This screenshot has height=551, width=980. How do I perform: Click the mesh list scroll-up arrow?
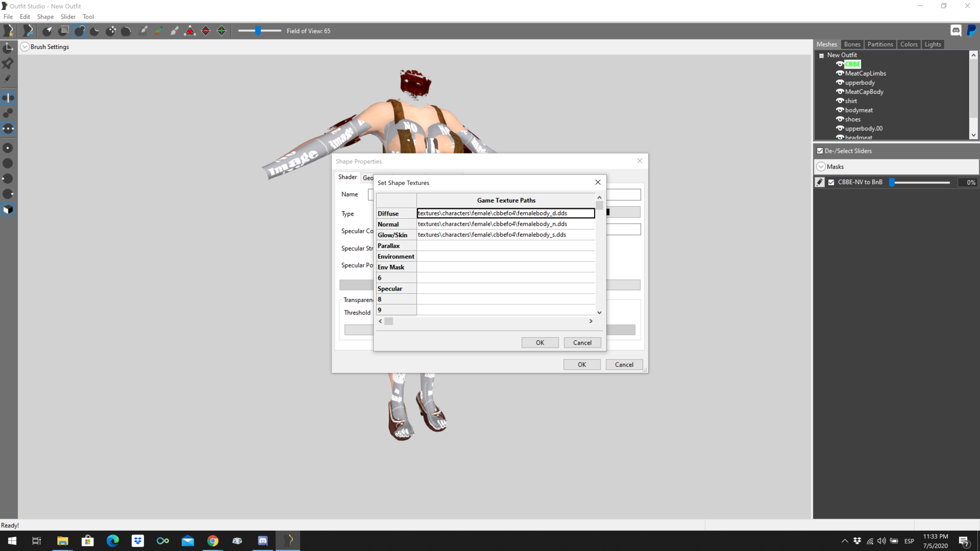(x=973, y=55)
